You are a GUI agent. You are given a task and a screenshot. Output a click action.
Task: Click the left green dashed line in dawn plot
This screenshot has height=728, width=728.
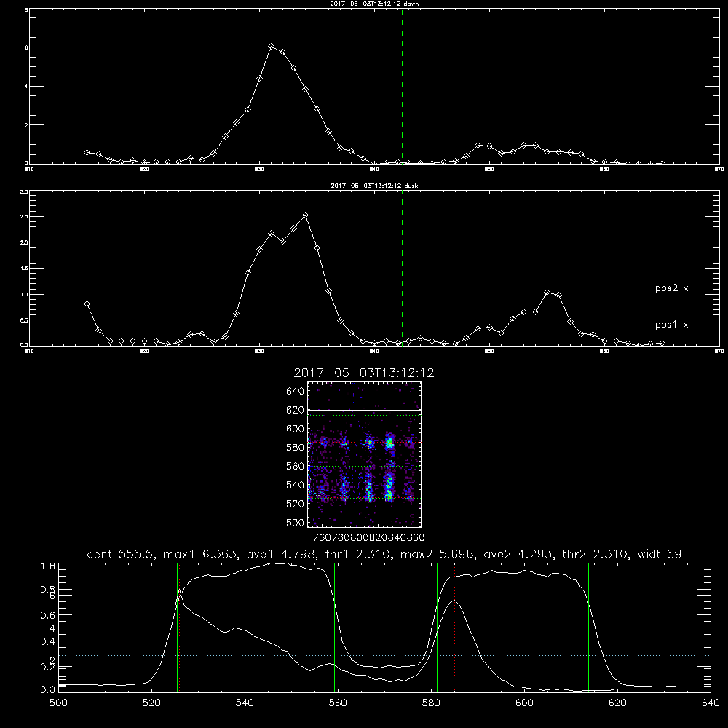(x=232, y=87)
